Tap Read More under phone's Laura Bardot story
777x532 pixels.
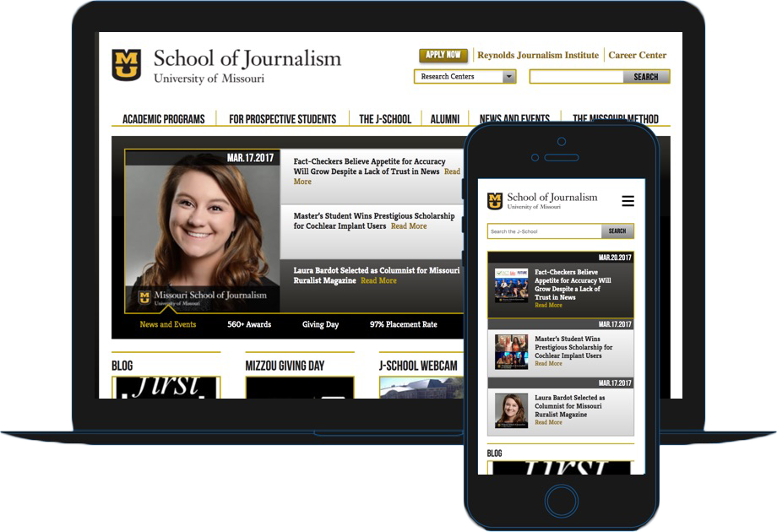549,422
